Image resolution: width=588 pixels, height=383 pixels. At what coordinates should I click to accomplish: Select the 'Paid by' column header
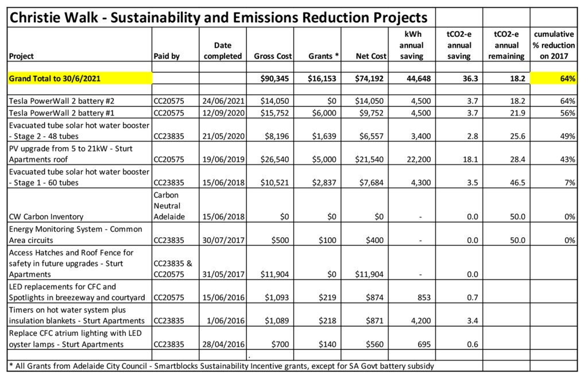(x=167, y=56)
